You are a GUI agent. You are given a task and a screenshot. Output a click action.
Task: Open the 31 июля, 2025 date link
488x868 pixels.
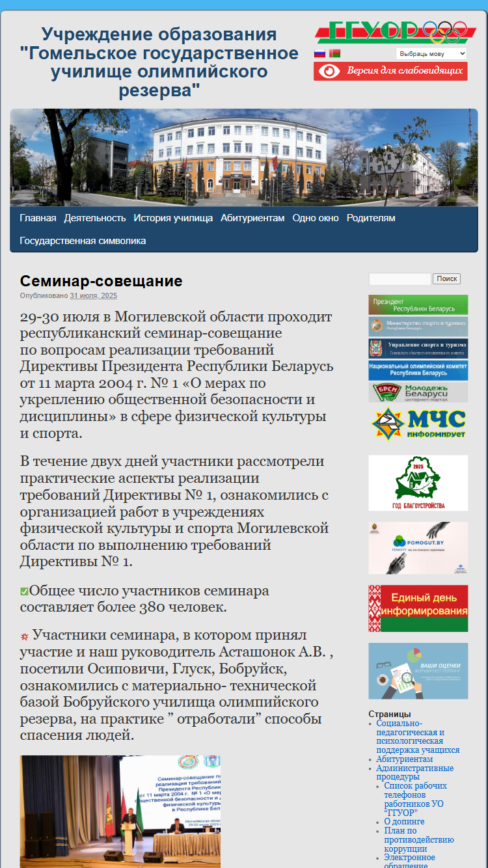93,295
